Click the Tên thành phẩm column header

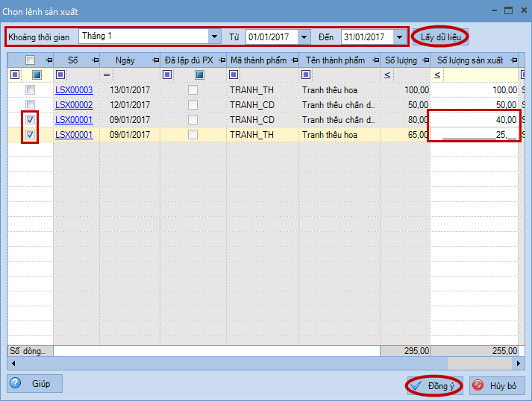(333, 60)
